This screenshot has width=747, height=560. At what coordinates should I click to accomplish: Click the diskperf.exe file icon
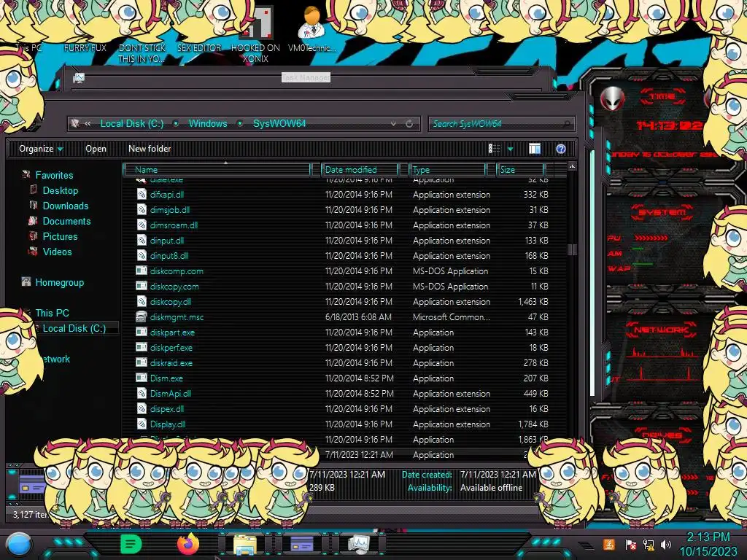click(x=142, y=347)
